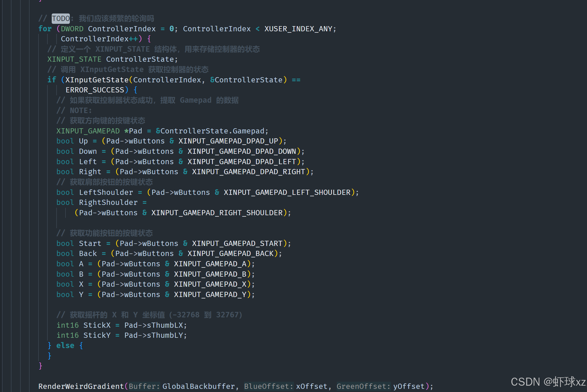The height and width of the screenshot is (392, 587).
Task: Click '&ControllerState.Gamepad' expression
Action: click(x=210, y=131)
